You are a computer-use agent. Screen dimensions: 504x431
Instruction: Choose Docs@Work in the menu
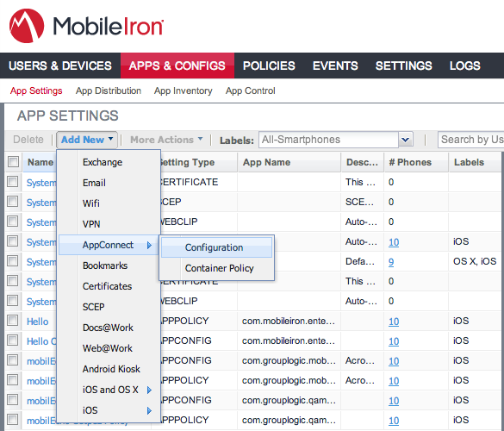[109, 328]
